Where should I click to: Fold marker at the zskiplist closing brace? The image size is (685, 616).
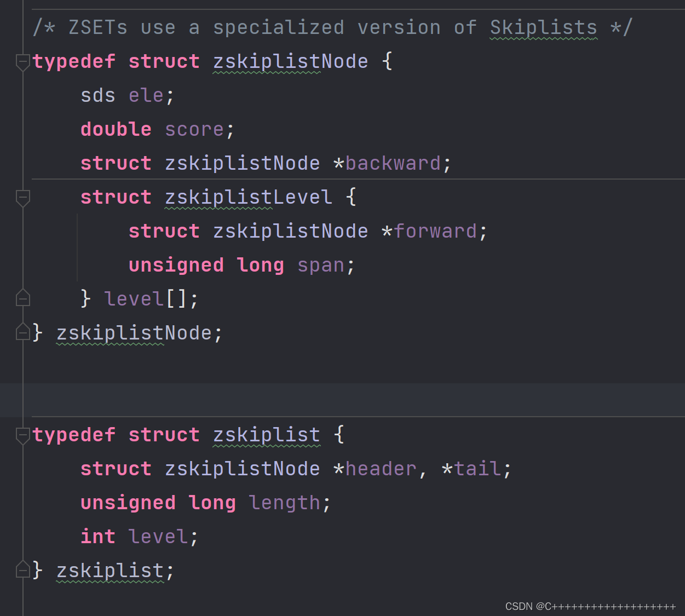tap(22, 569)
